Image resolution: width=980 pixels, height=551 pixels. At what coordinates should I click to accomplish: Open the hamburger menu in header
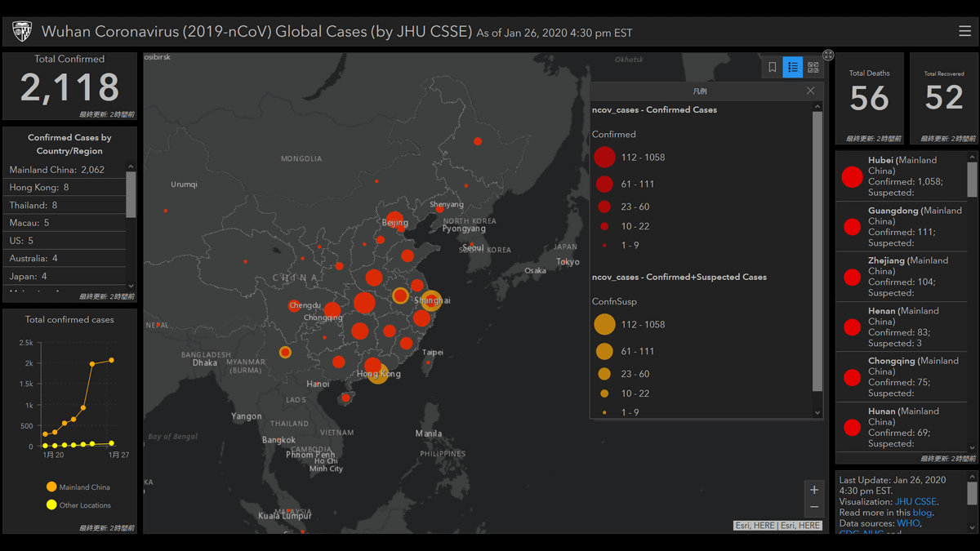[x=964, y=31]
